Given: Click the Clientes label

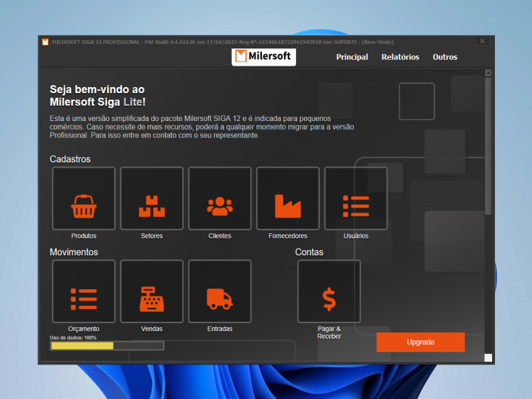Looking at the screenshot, I should 220,236.
